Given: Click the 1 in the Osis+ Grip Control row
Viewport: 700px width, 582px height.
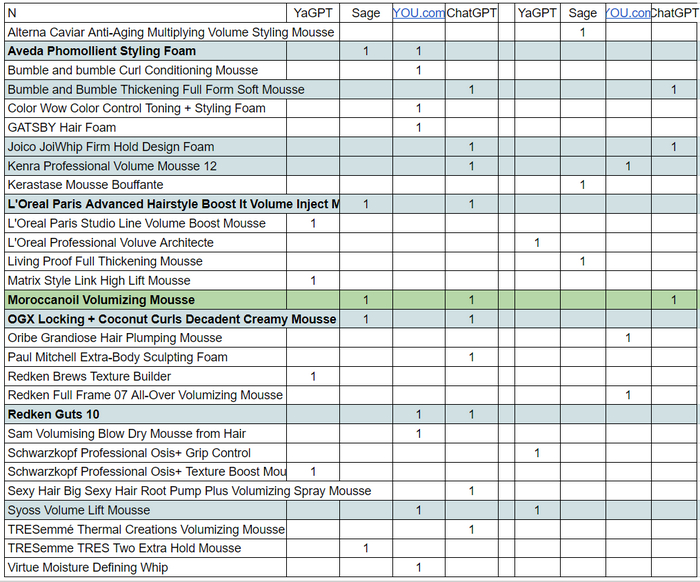Looking at the screenshot, I should click(x=537, y=453).
